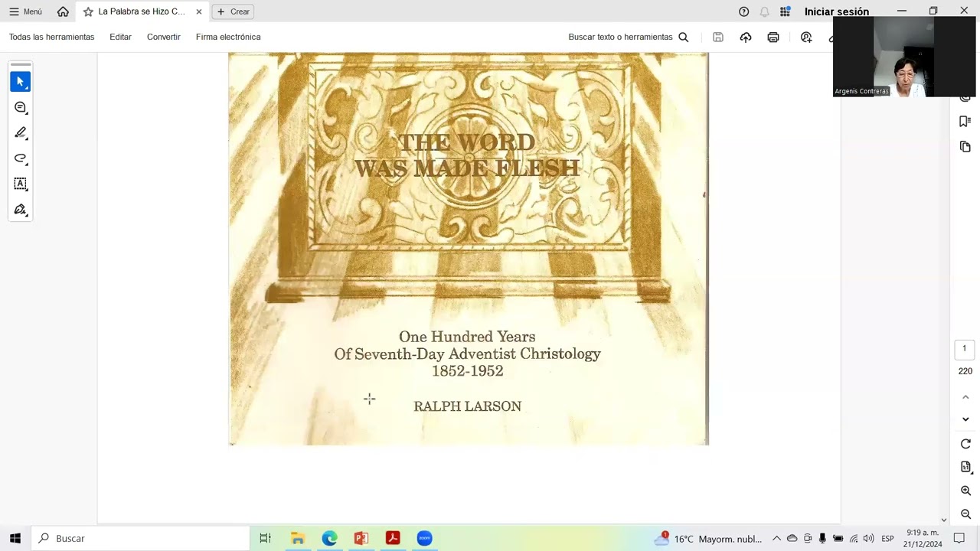Click the Crear new tab button
Image resolution: width=980 pixels, height=551 pixels.
233,11
